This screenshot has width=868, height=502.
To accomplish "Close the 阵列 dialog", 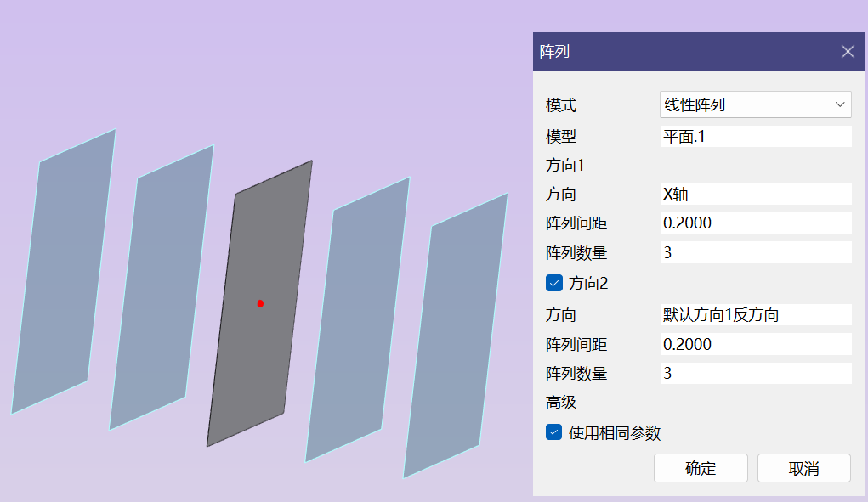I will coord(848,52).
